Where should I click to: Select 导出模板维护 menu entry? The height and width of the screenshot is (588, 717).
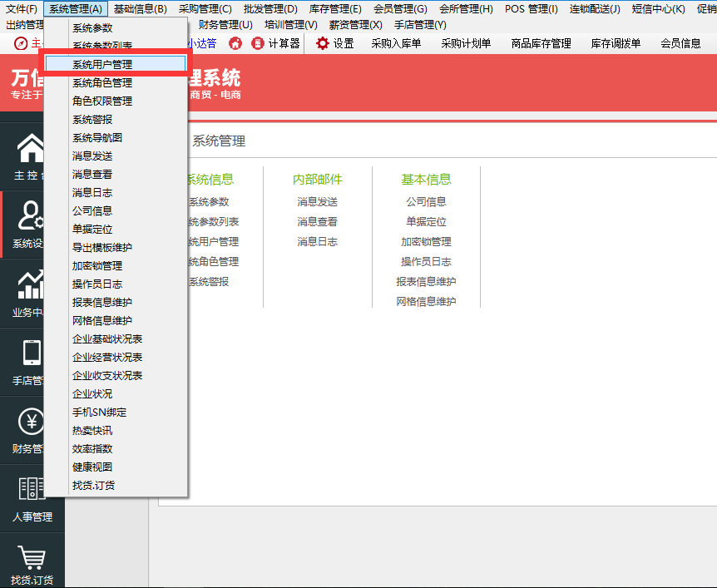tap(102, 247)
